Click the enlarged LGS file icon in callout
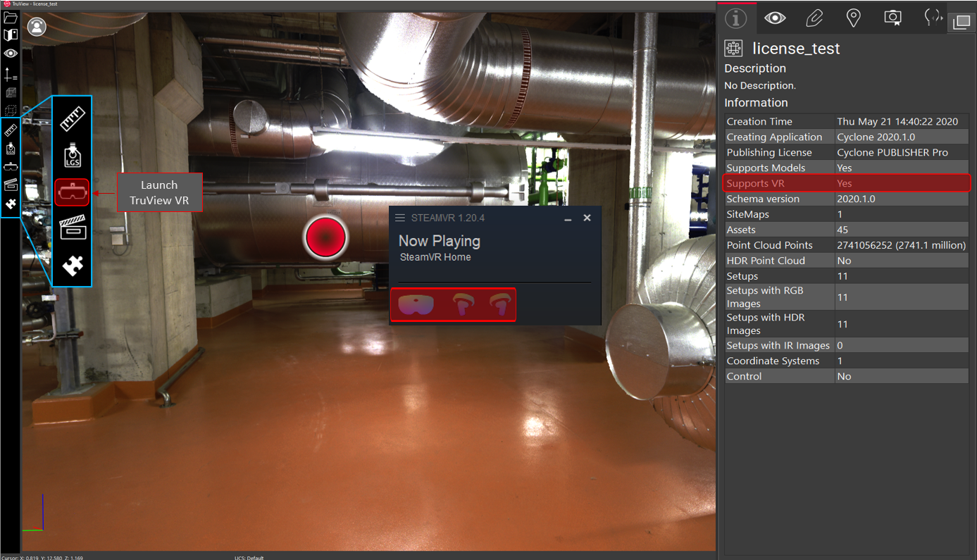The image size is (977, 560). coord(72,156)
